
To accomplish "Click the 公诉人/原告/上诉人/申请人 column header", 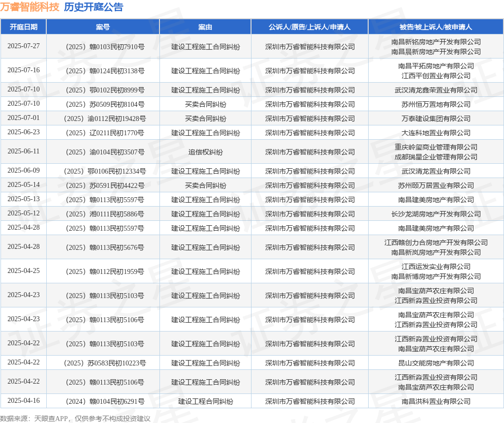I will tap(310, 27).
